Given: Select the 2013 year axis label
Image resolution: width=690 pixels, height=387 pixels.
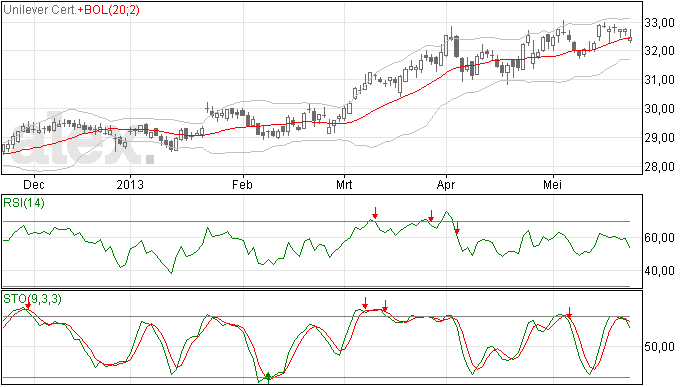Looking at the screenshot, I should (x=130, y=184).
